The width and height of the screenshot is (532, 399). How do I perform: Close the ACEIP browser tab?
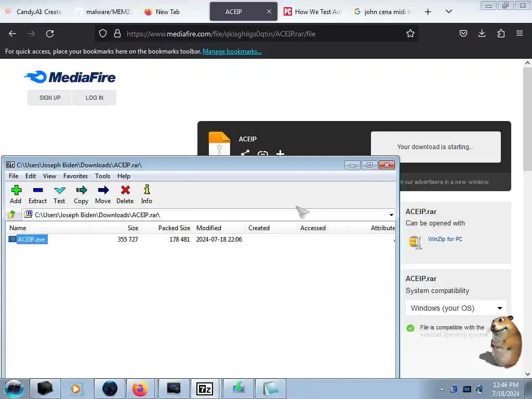point(269,11)
